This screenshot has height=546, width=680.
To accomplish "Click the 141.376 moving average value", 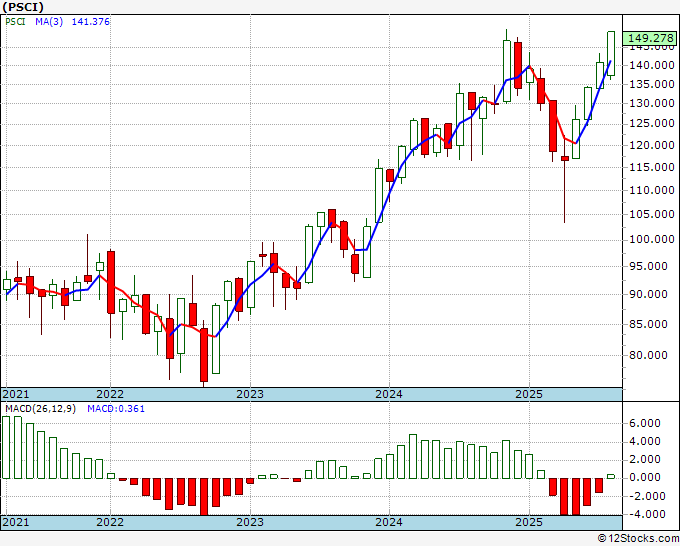I will 90,22.
